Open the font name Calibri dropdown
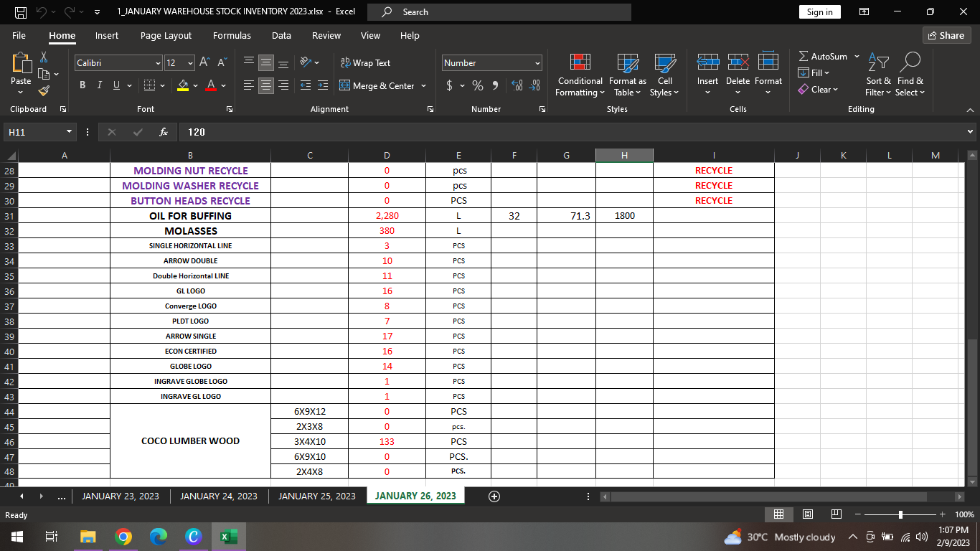The width and height of the screenshot is (980, 551). point(158,63)
